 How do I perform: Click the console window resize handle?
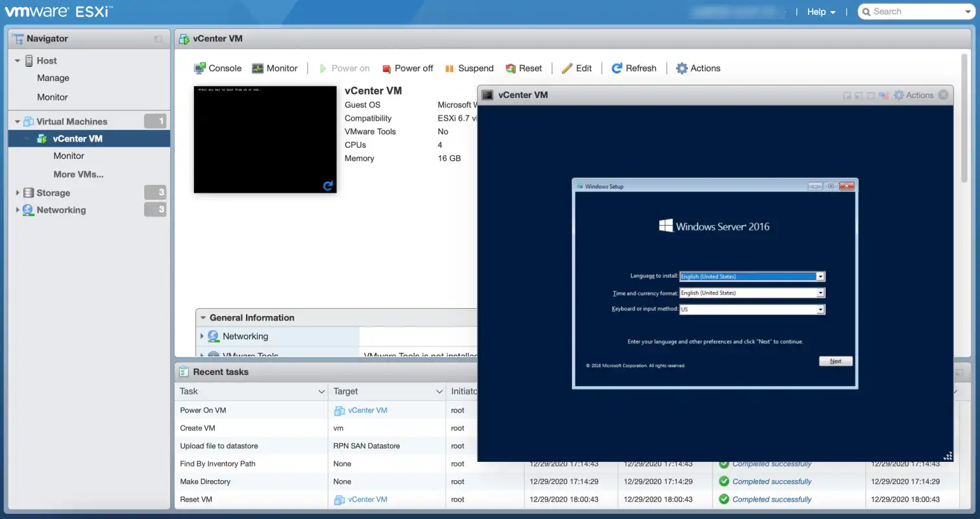pos(948,455)
